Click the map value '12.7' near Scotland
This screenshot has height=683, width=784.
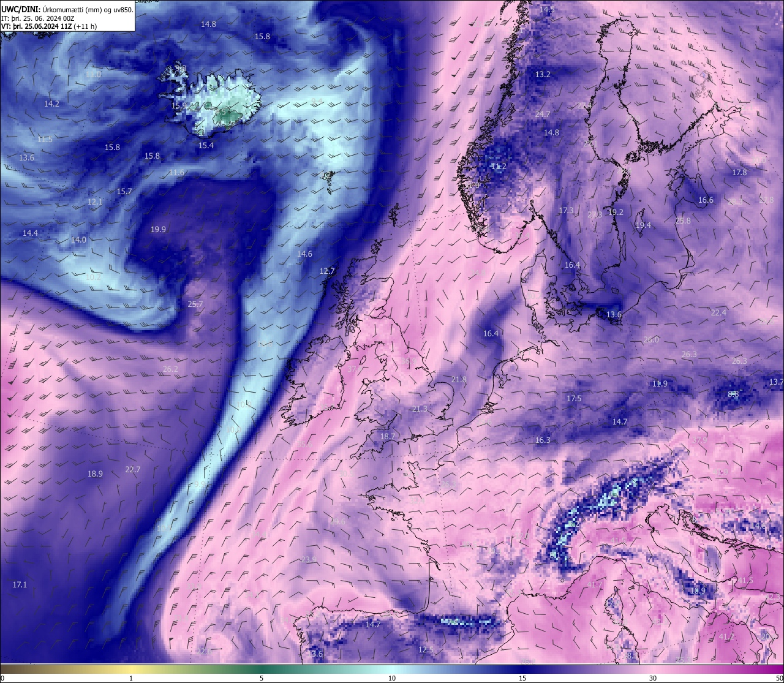[x=327, y=271]
